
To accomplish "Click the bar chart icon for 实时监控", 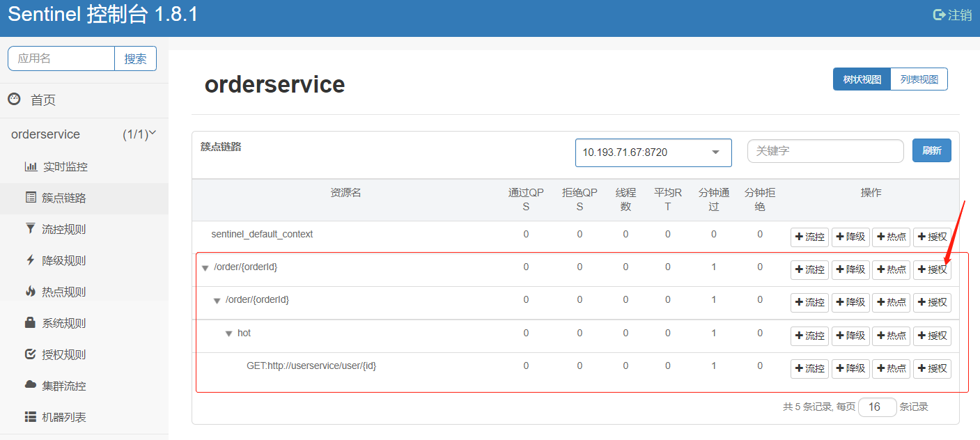I will pos(31,166).
